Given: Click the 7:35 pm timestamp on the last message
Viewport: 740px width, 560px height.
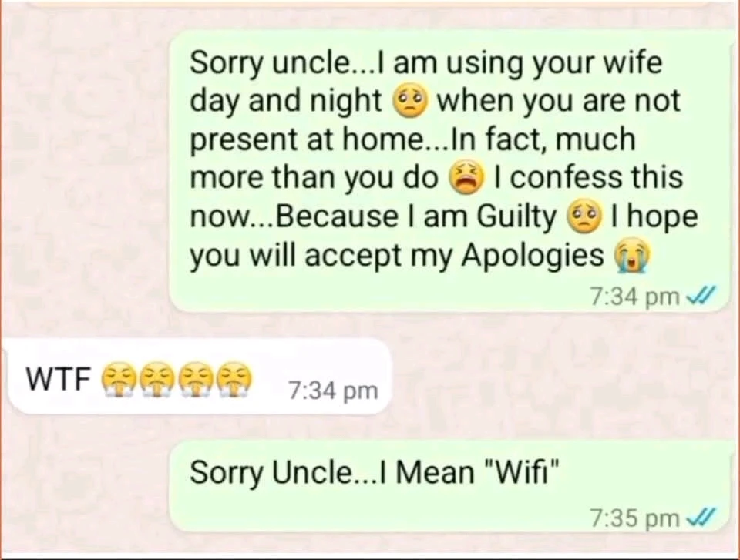Looking at the screenshot, I should point(634,518).
